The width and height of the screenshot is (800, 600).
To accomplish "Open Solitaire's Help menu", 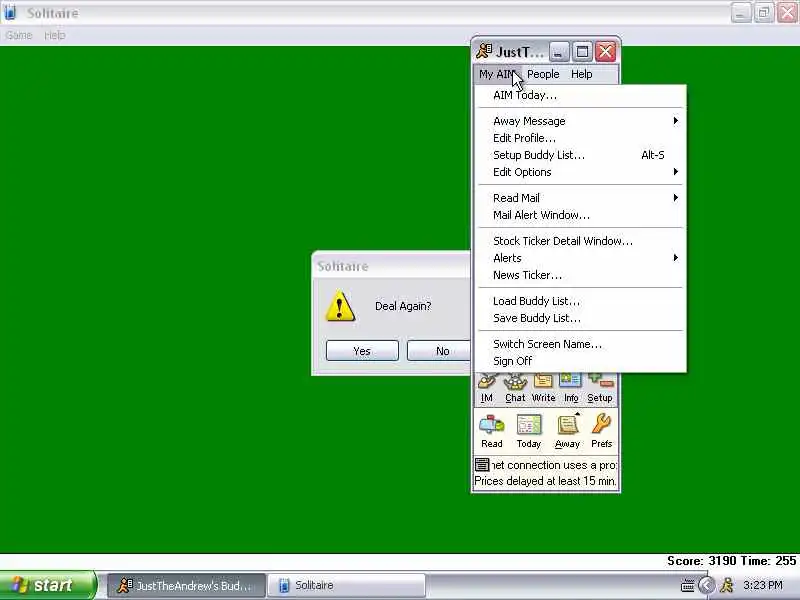I will tap(55, 35).
